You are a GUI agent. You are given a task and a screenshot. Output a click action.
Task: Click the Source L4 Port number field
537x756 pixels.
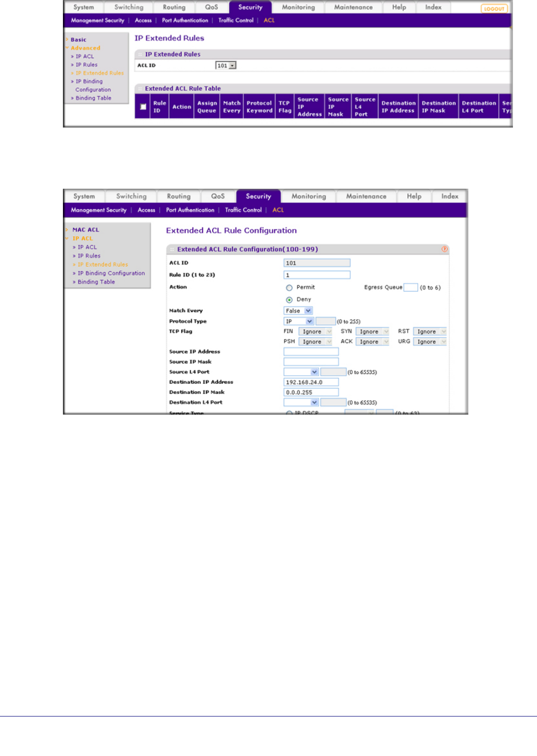click(333, 372)
